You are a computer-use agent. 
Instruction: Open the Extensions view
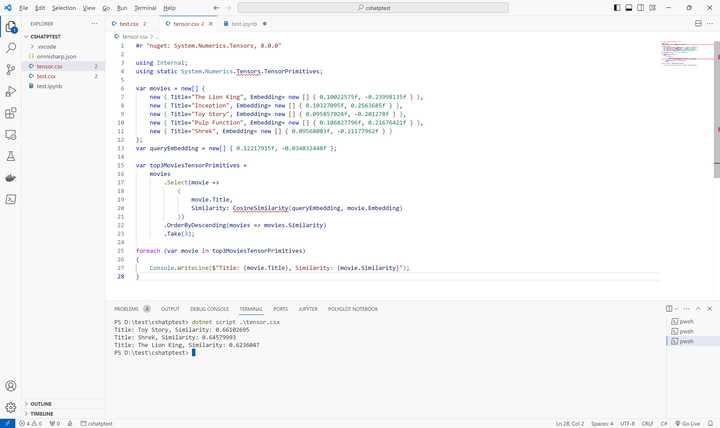pos(11,113)
